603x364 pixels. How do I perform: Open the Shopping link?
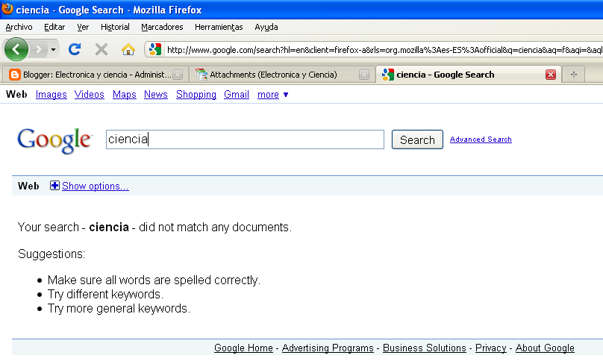(196, 95)
